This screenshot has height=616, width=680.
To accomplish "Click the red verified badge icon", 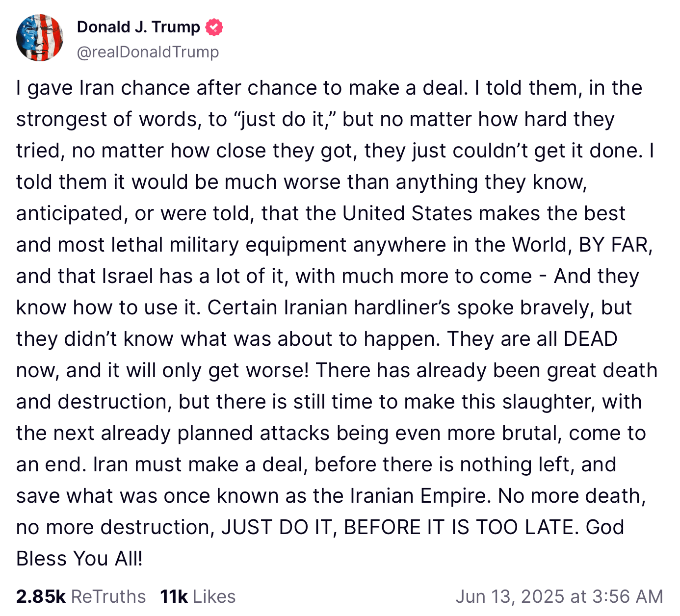I will pyautogui.click(x=214, y=27).
